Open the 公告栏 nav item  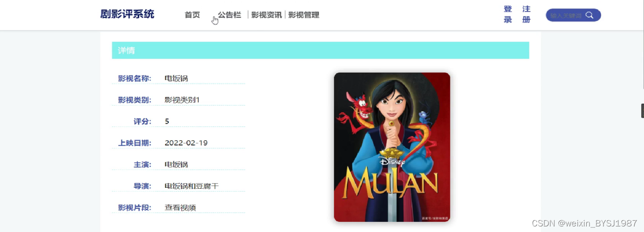pos(229,15)
